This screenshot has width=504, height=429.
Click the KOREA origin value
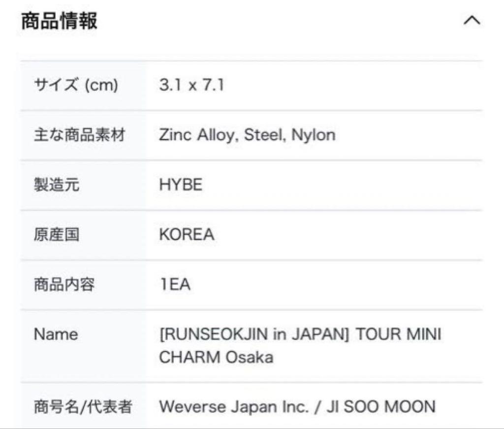tap(187, 235)
